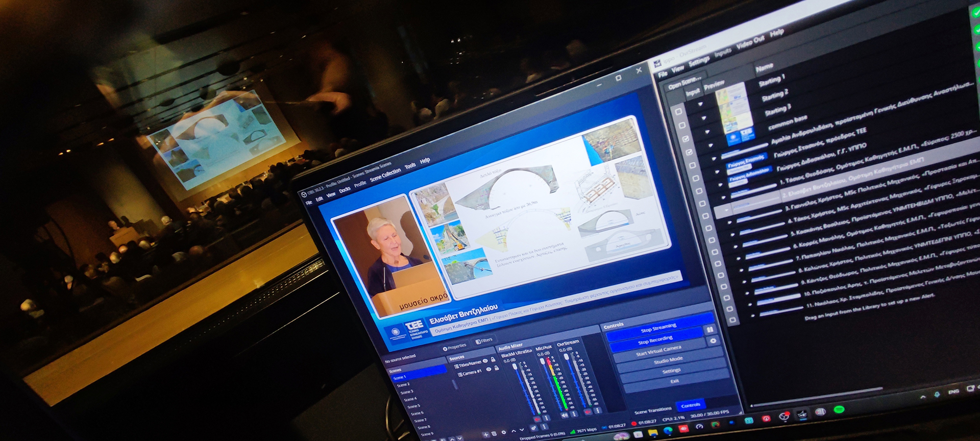Check the Starting 2 row checkbox
Viewport: 980px width, 441px height.
pyautogui.click(x=682, y=125)
